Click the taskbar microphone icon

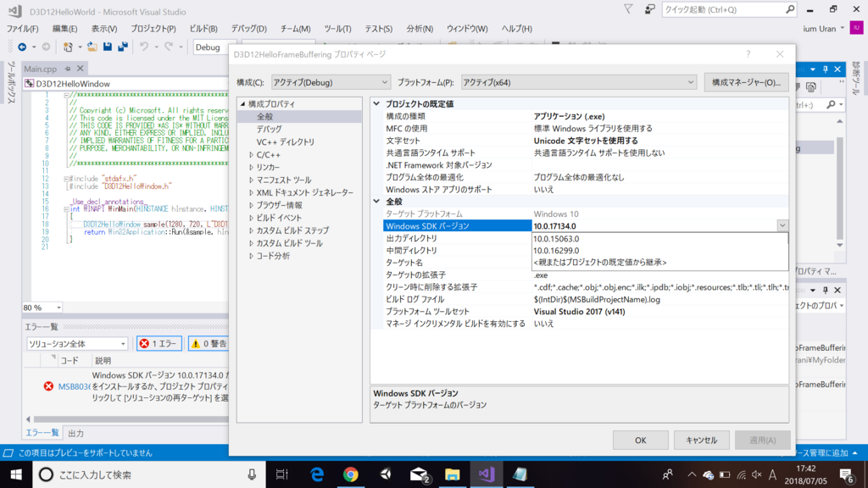click(x=252, y=474)
